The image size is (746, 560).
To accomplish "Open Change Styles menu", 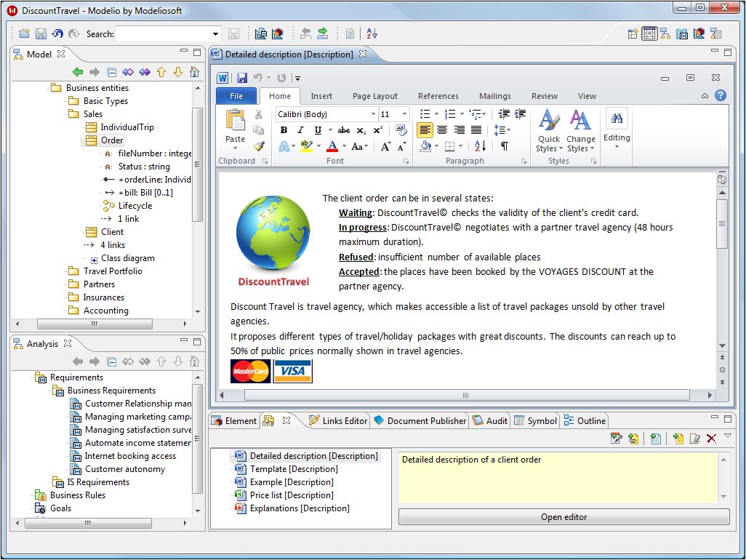I will 580,131.
